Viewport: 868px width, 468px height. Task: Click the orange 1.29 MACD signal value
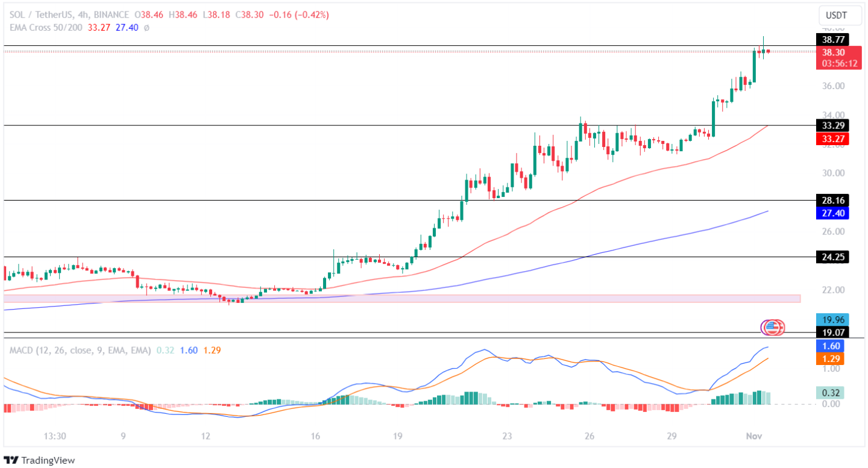(829, 358)
